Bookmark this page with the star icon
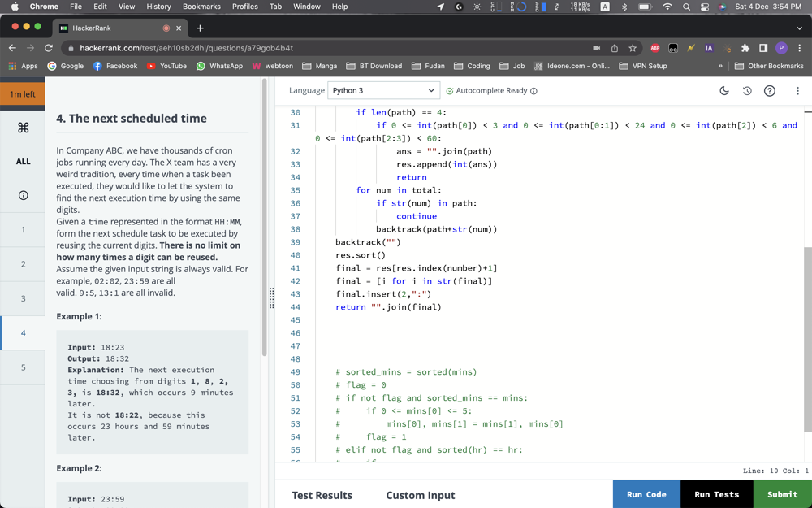Screen dimensions: 812x508 [x=633, y=48]
